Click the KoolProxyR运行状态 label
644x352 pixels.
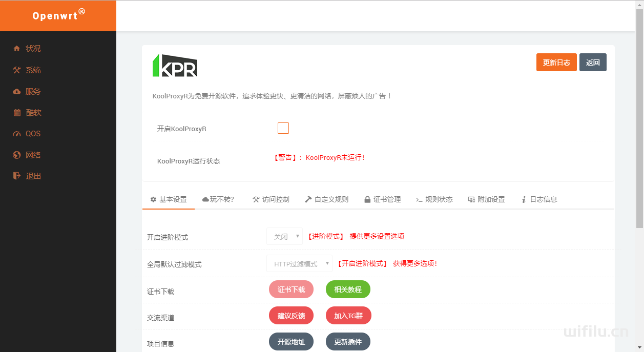189,161
